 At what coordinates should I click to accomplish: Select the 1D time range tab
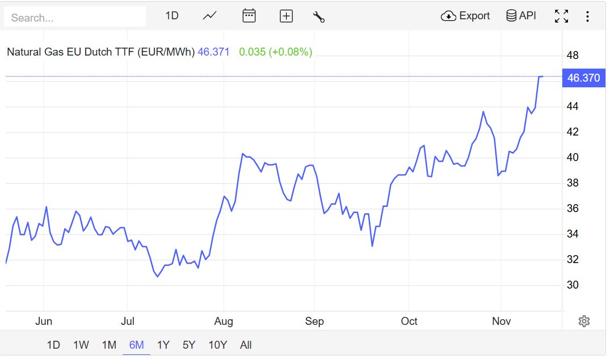(53, 345)
